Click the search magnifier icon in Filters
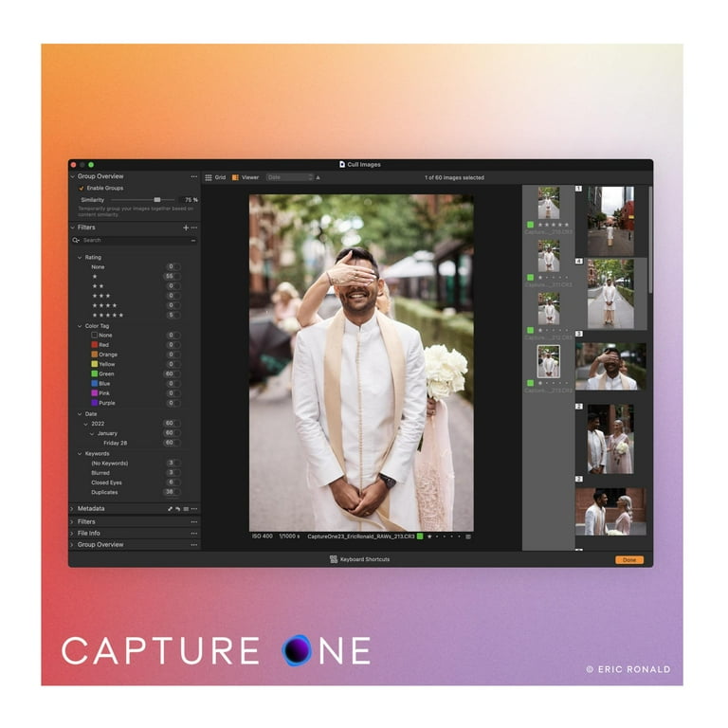The image size is (728, 728). pyautogui.click(x=76, y=240)
